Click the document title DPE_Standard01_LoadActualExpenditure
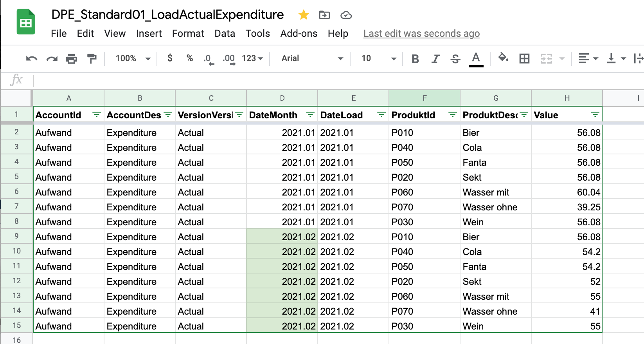The image size is (644, 344). point(167,14)
